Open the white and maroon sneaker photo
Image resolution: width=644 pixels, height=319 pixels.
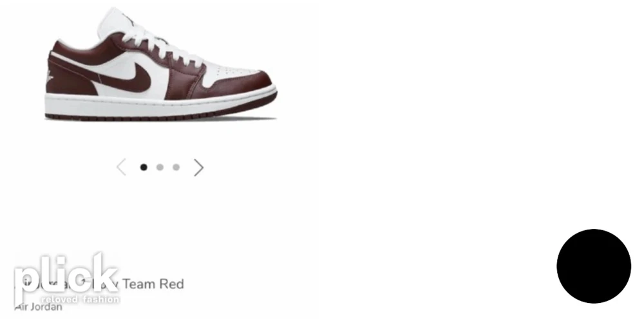pos(161,64)
